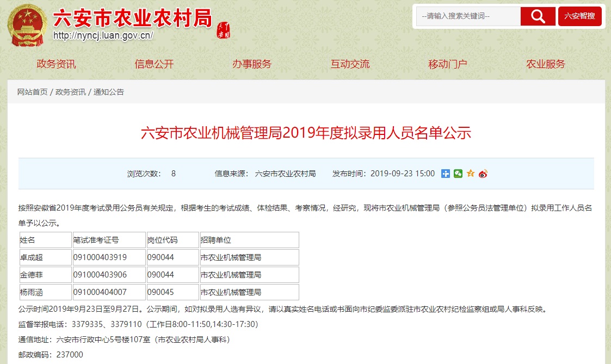Click the 信息来源 六安市农业农村局 text

click(x=265, y=174)
